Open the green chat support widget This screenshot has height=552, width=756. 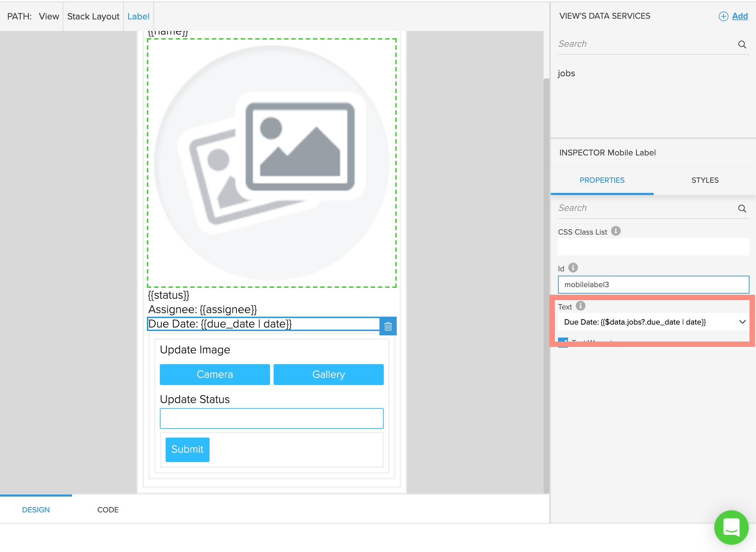(731, 527)
